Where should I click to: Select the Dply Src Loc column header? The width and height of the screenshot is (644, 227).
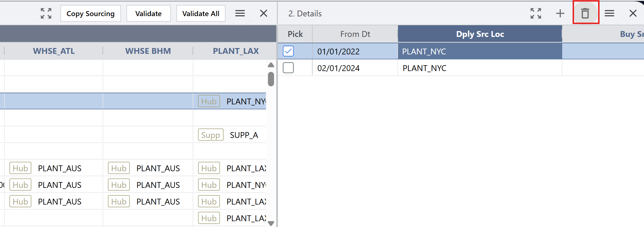pyautogui.click(x=480, y=34)
